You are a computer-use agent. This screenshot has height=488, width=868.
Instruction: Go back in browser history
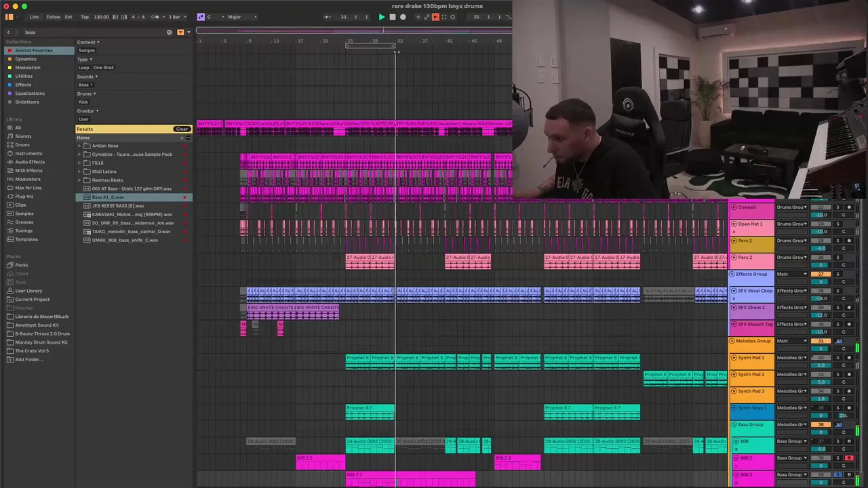[9, 32]
